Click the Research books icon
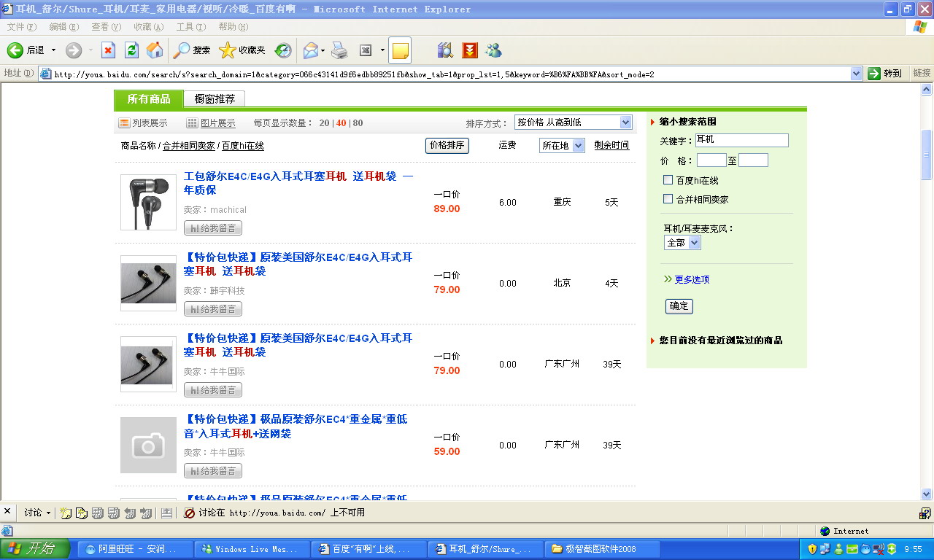The width and height of the screenshot is (934, 560). click(444, 50)
